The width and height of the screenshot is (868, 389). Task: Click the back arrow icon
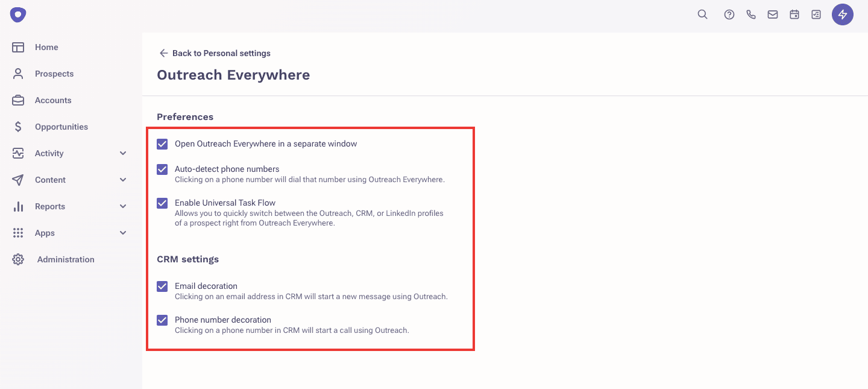tap(163, 53)
